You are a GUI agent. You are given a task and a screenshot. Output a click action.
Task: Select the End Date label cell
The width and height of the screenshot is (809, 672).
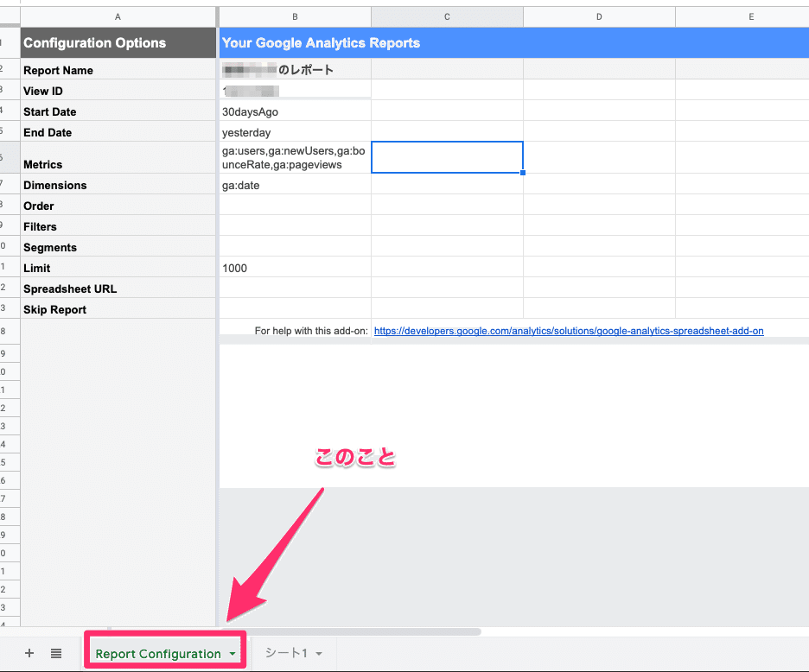pyautogui.click(x=118, y=131)
